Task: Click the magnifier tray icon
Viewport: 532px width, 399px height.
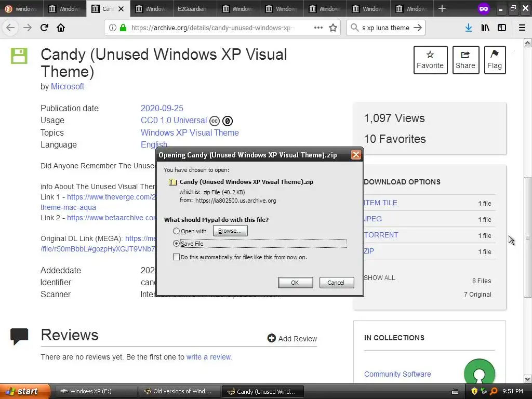Action: pyautogui.click(x=494, y=391)
